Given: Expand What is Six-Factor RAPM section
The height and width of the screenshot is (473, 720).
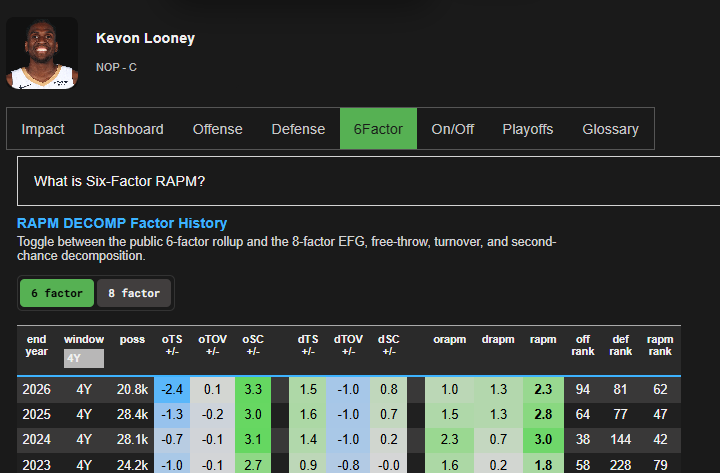Looking at the screenshot, I should click(x=368, y=181).
